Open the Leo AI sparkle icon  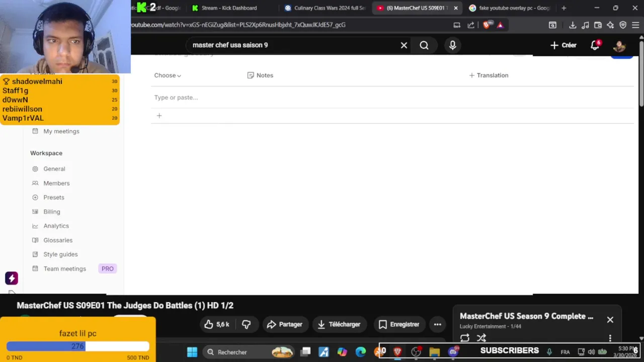click(x=610, y=25)
